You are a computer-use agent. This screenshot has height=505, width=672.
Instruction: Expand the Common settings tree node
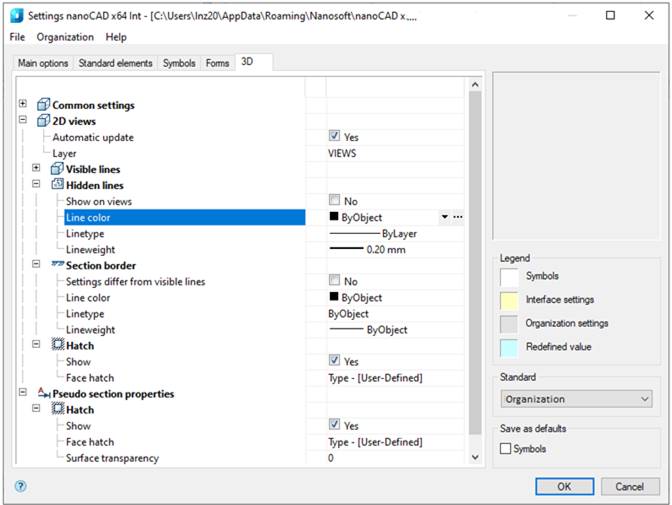click(23, 105)
